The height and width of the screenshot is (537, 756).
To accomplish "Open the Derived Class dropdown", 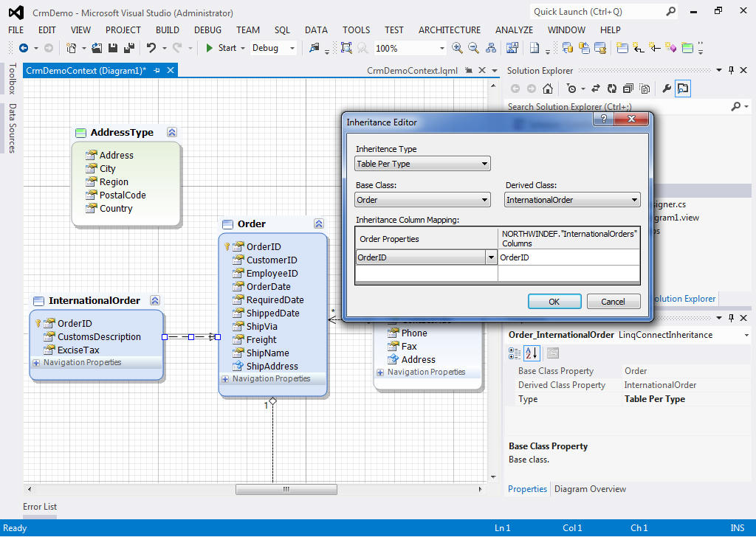I will coord(634,200).
